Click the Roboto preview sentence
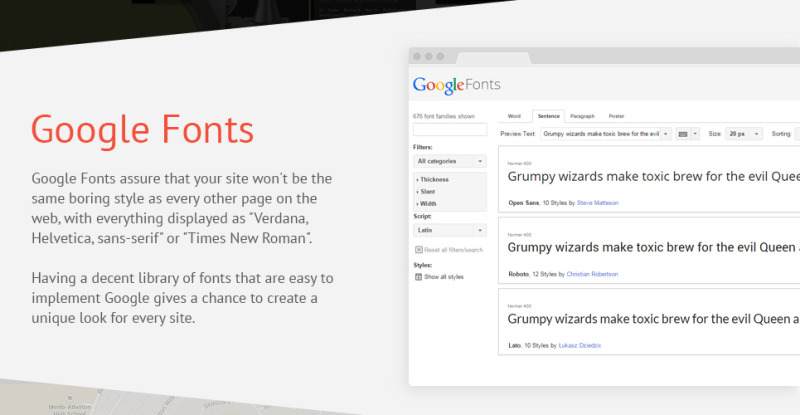 click(653, 248)
